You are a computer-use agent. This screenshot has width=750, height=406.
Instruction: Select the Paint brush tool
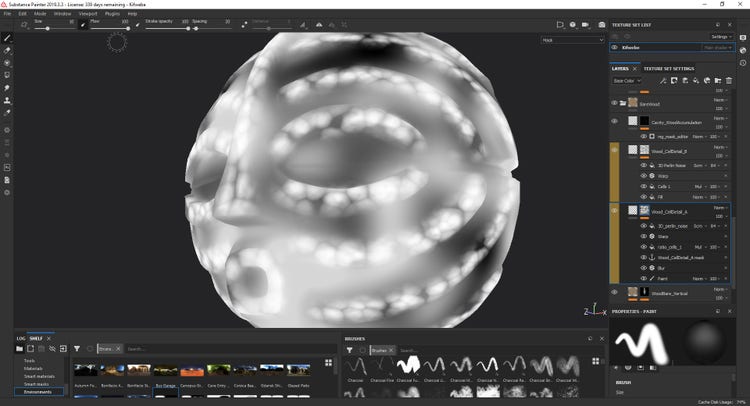7,38
